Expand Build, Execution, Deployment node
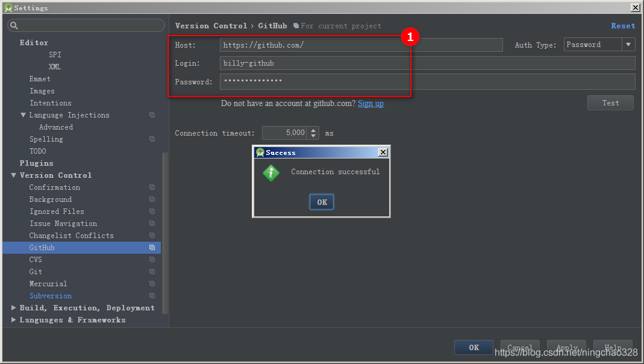The width and height of the screenshot is (644, 364). tap(13, 308)
